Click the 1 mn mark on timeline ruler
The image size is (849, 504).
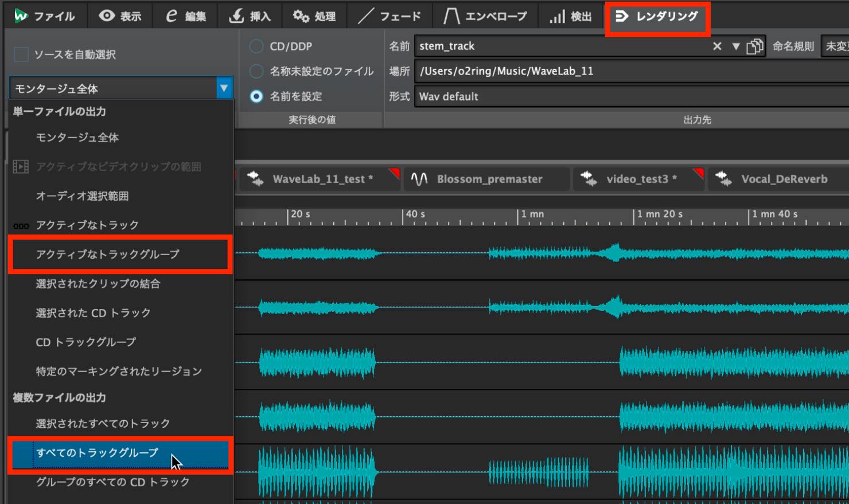click(x=532, y=214)
